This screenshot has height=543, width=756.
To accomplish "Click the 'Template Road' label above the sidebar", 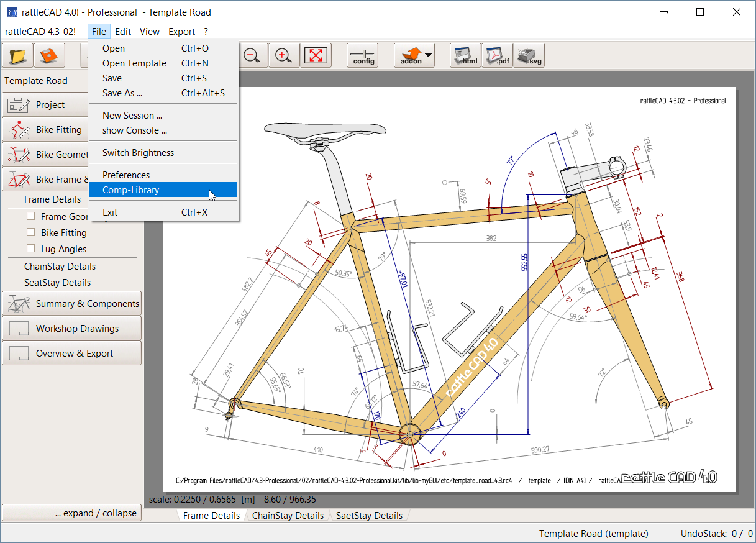I will tap(36, 81).
